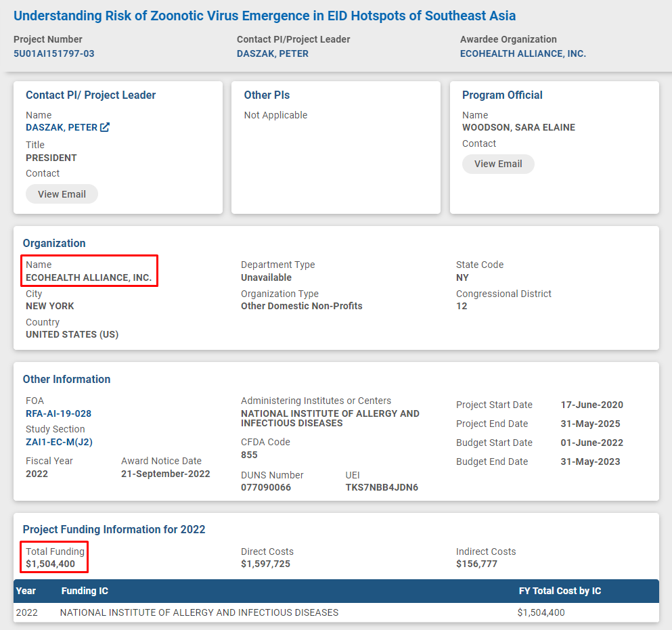Select program official name WOODSON, SARA ELAINE
Screen dimensions: 672x630
518,127
